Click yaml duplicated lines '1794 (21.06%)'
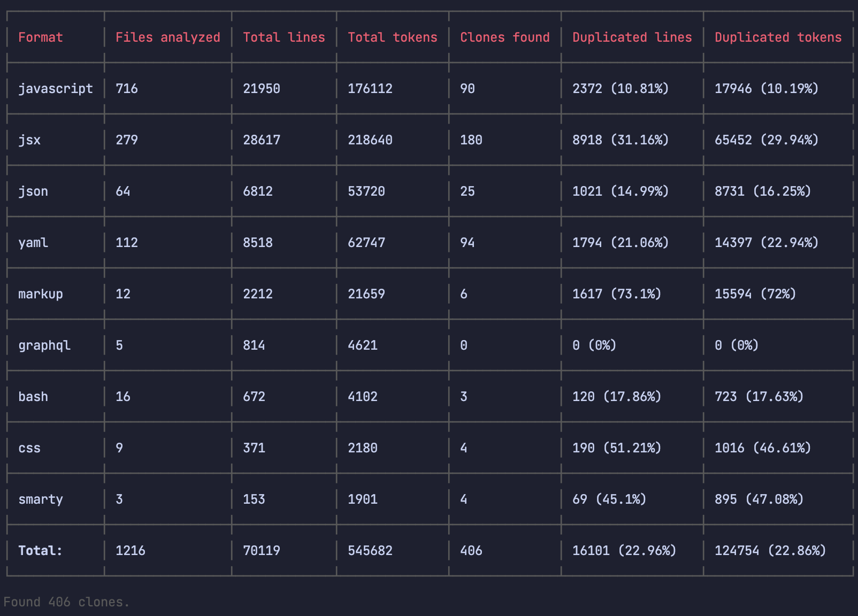This screenshot has width=858, height=616. coord(621,243)
